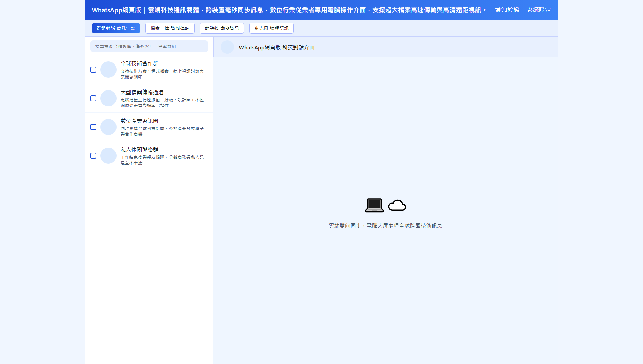Click the 大型檔案傳輸通道 avatar circle
643x364 pixels.
pyautogui.click(x=108, y=98)
